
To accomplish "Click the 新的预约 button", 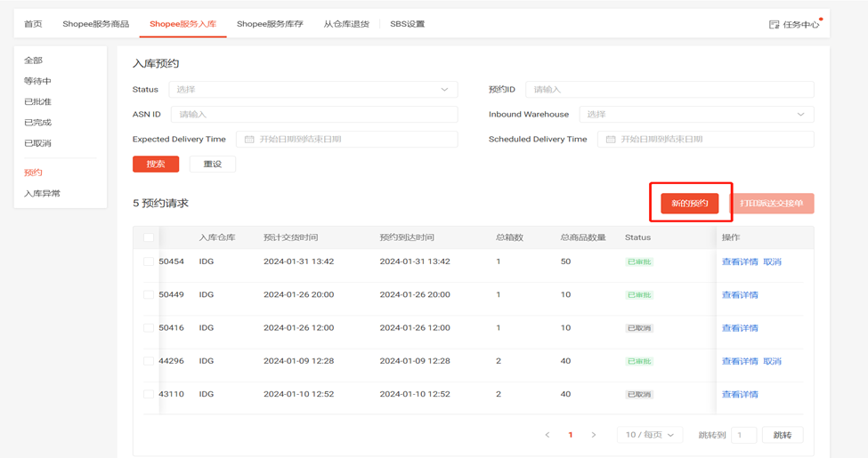I will pos(690,204).
